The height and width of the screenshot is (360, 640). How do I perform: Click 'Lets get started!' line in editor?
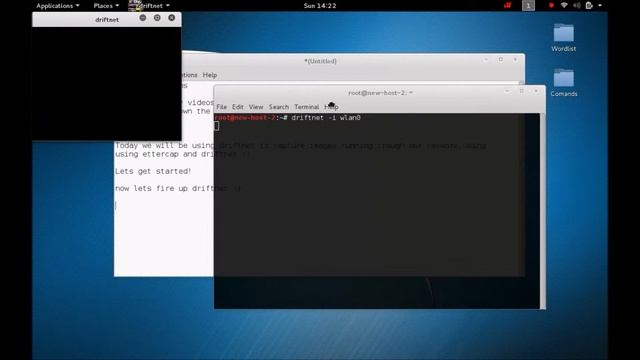153,171
